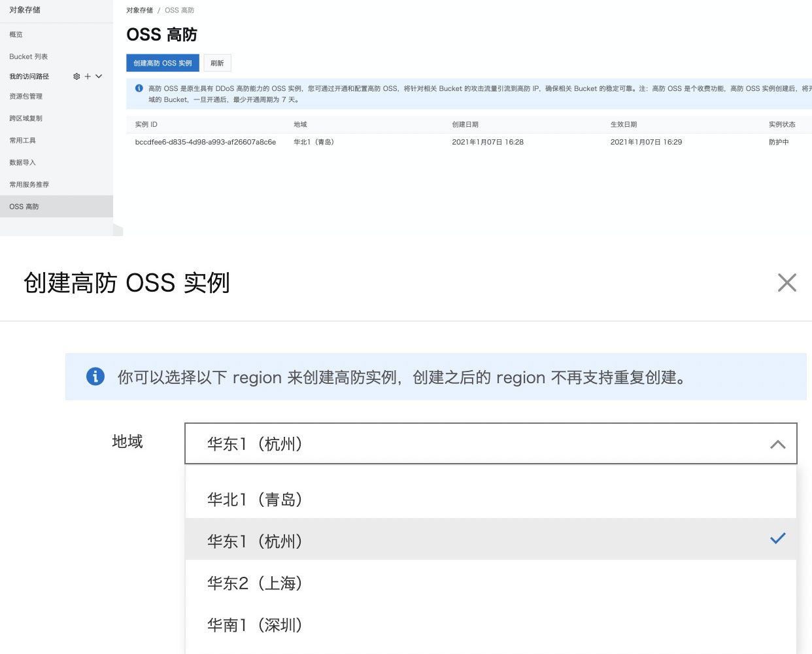Click the 生效日期 column header
The width and height of the screenshot is (812, 654).
[x=624, y=124]
